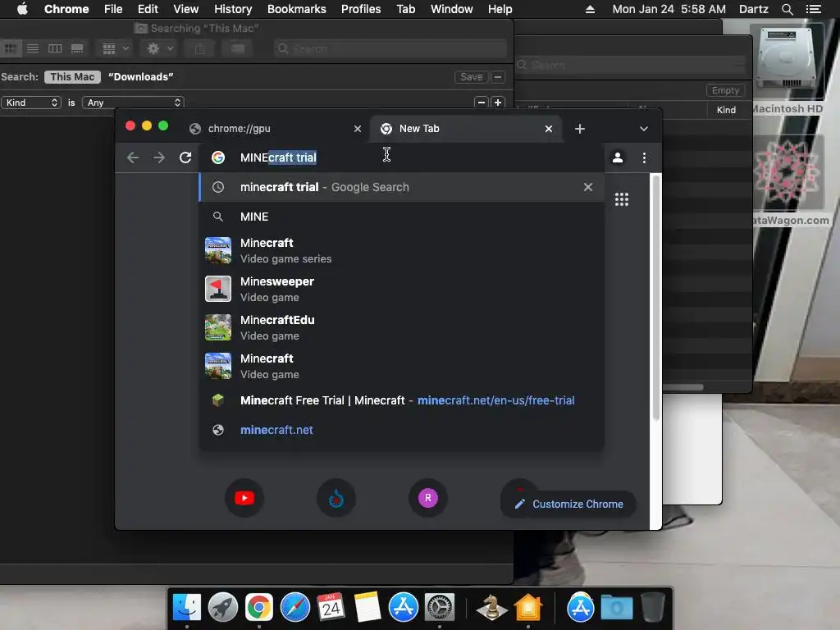The image size is (840, 630).
Task: Pick the Minecraft Video game series suggestion
Action: click(x=402, y=251)
